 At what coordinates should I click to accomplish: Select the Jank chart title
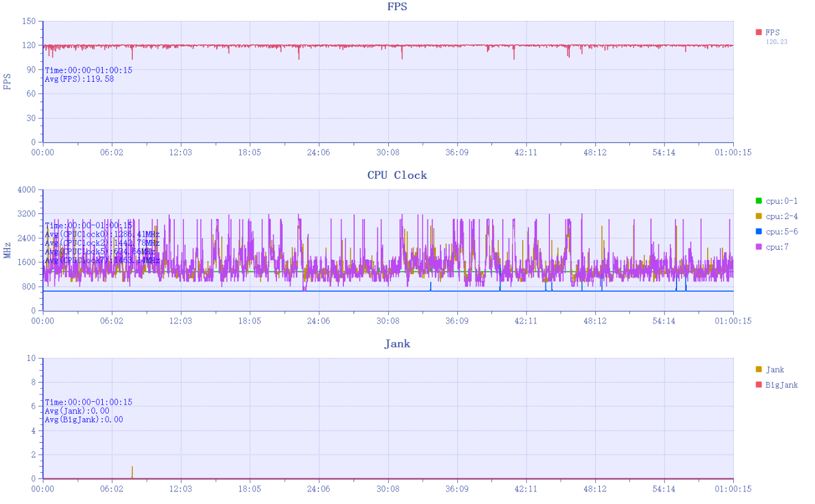click(397, 344)
